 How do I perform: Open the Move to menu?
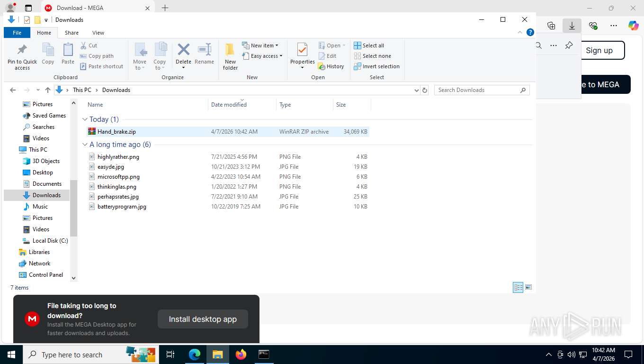pyautogui.click(x=140, y=56)
